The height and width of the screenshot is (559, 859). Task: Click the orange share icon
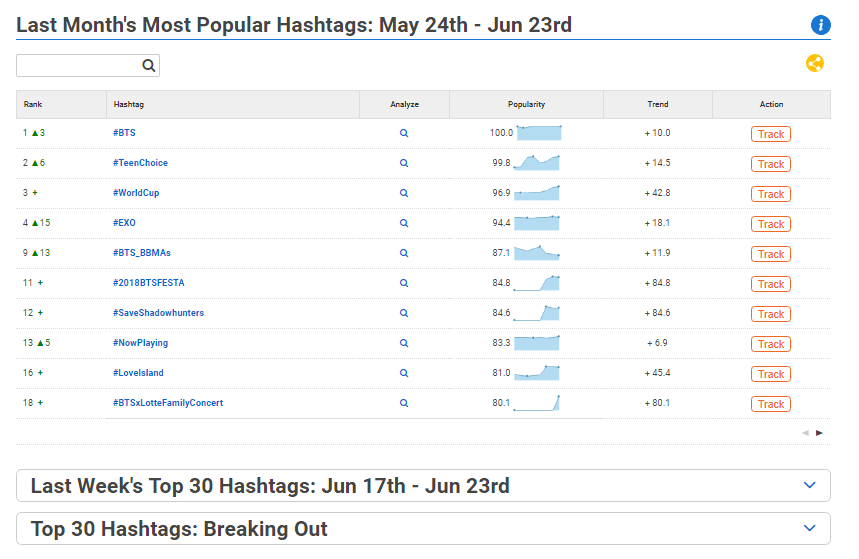pyautogui.click(x=815, y=64)
